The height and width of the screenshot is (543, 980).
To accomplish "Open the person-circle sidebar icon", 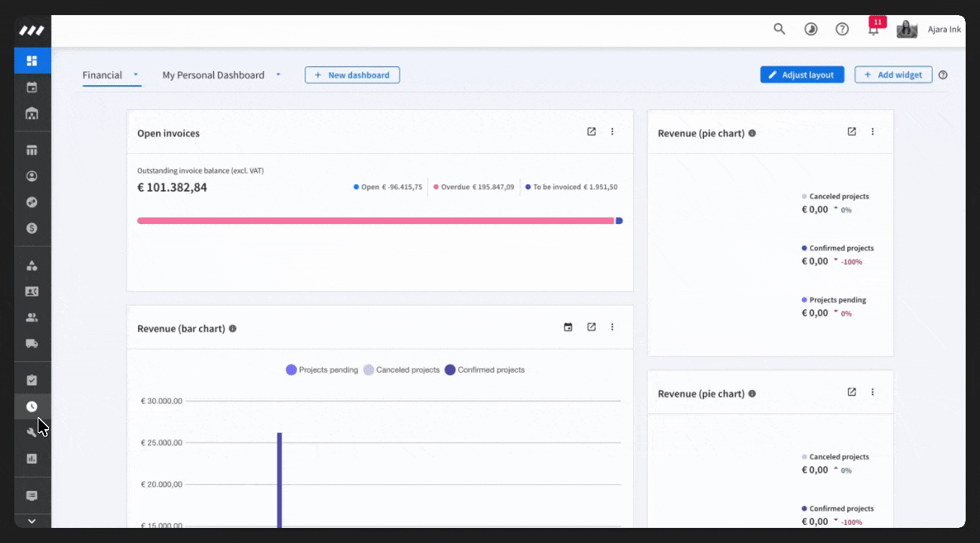I will (32, 176).
